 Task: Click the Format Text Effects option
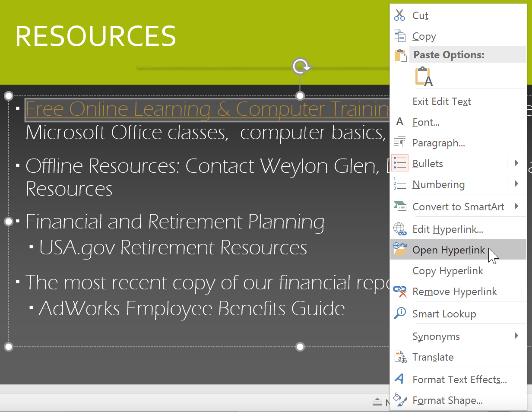coord(459,380)
